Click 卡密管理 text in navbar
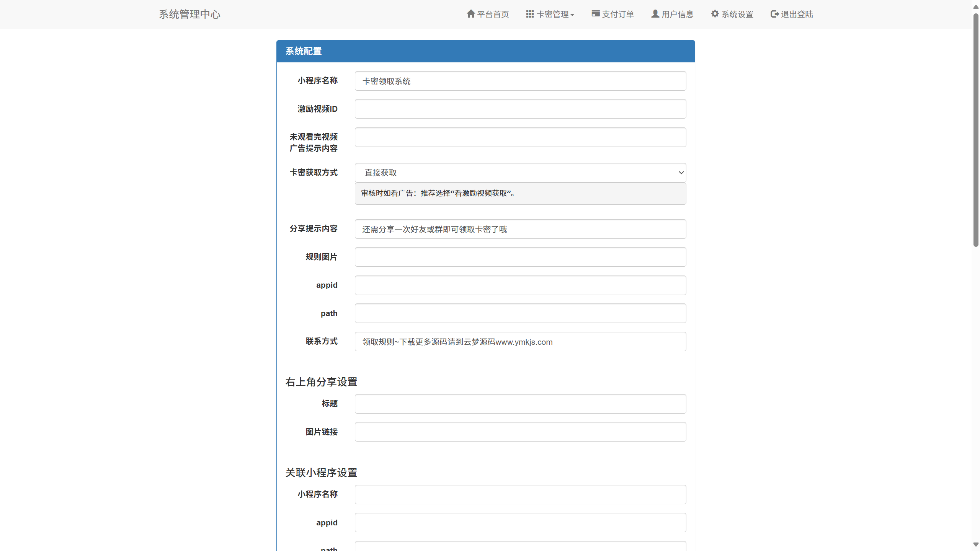 [553, 14]
